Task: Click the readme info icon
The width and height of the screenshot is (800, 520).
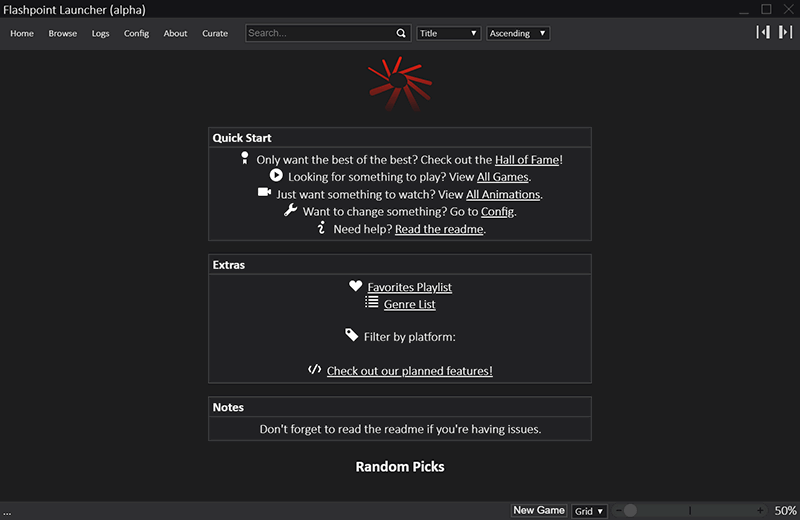Action: tap(321, 228)
